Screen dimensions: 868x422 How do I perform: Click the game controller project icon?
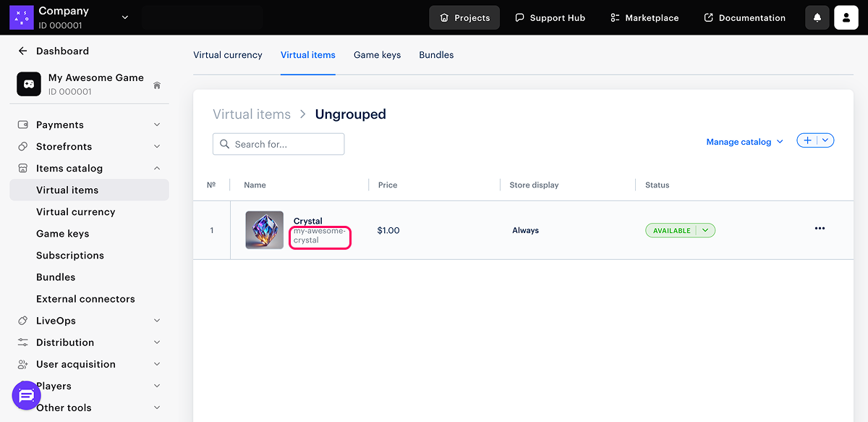click(x=29, y=84)
